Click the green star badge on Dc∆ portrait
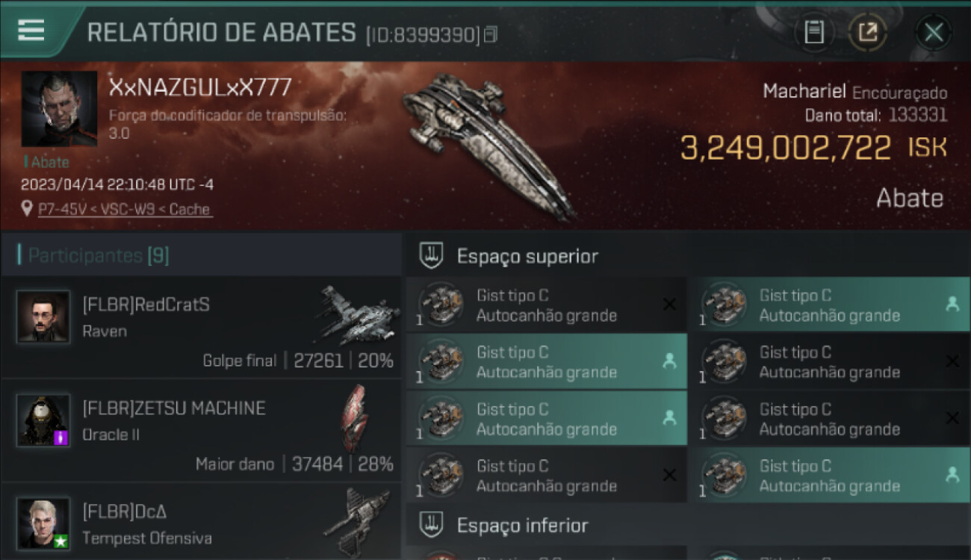Screen dimensions: 971x560 (61, 541)
